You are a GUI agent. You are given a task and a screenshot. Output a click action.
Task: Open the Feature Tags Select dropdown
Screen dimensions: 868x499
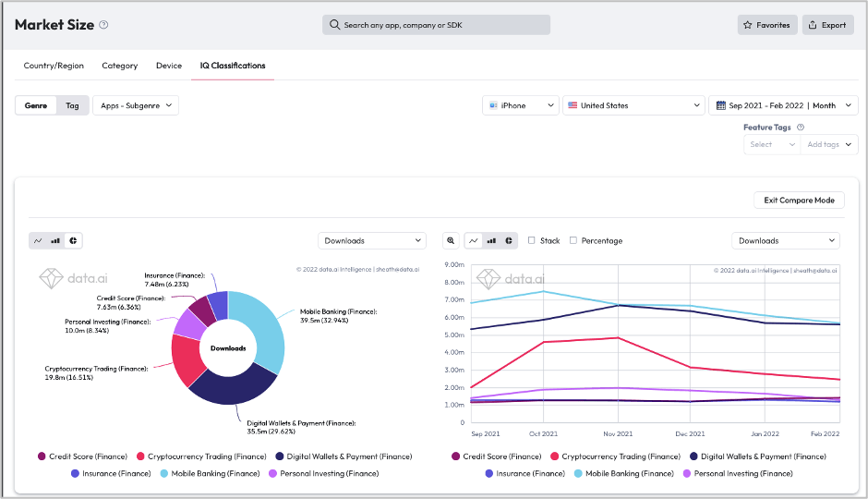click(772, 144)
